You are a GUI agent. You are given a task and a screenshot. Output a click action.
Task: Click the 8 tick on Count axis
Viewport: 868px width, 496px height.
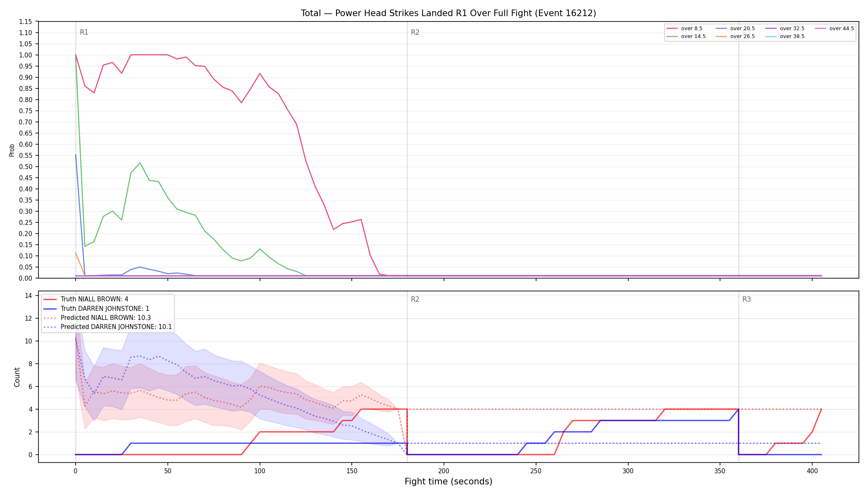[31, 364]
